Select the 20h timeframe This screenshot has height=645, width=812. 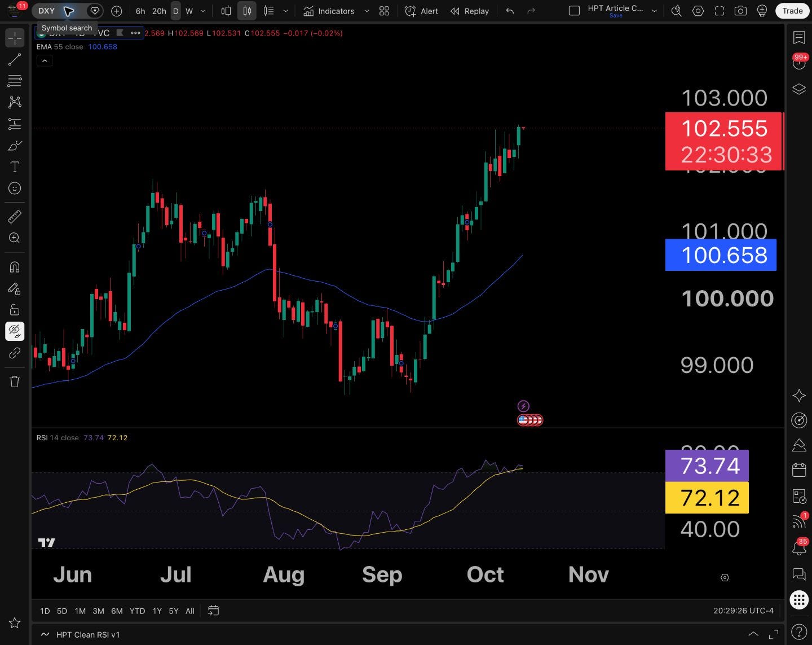(159, 11)
